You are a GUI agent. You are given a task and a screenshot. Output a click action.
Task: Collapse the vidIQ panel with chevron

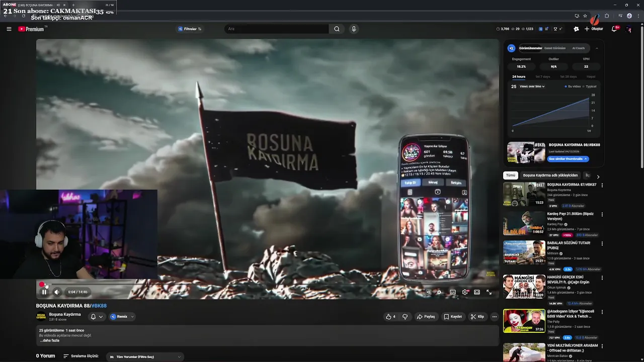coord(597,48)
